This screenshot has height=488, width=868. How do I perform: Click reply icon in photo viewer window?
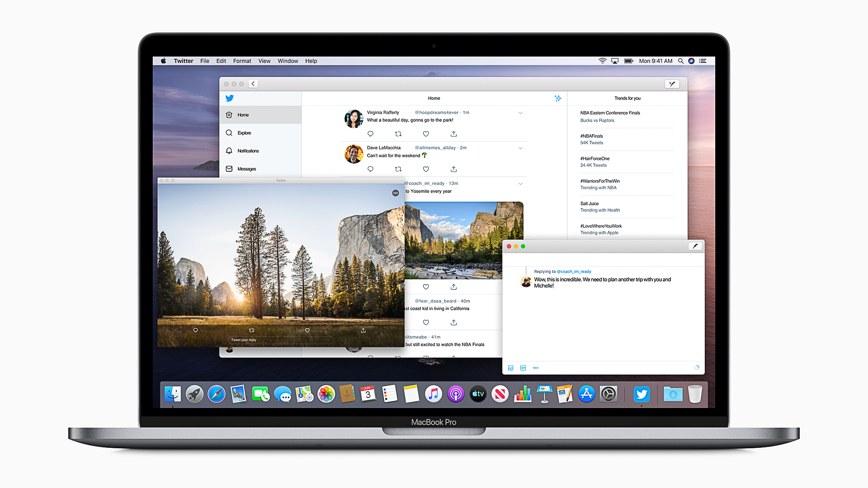point(195,330)
